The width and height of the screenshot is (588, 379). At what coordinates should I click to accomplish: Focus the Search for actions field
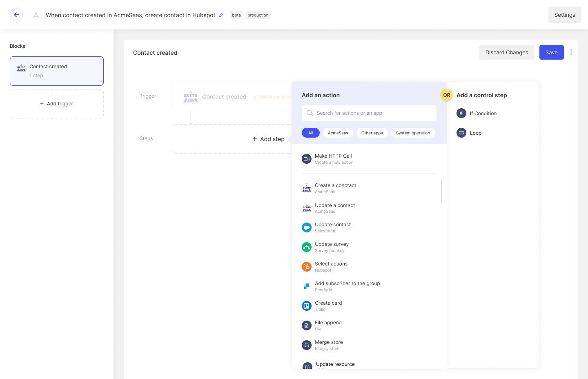pyautogui.click(x=369, y=113)
